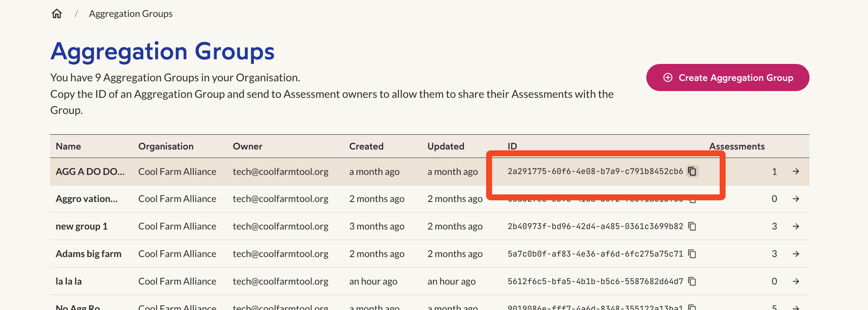The height and width of the screenshot is (310, 868).
Task: Click 'an hour ago' Created cell
Action: tap(373, 281)
